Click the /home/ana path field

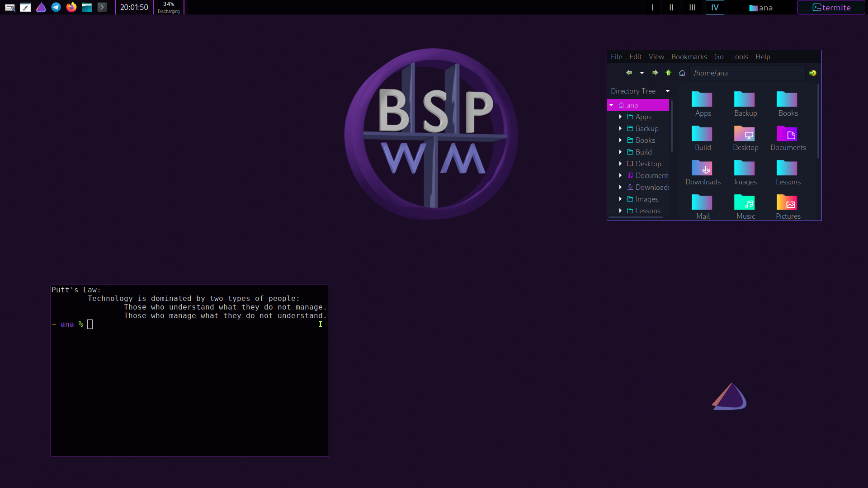[x=747, y=73]
